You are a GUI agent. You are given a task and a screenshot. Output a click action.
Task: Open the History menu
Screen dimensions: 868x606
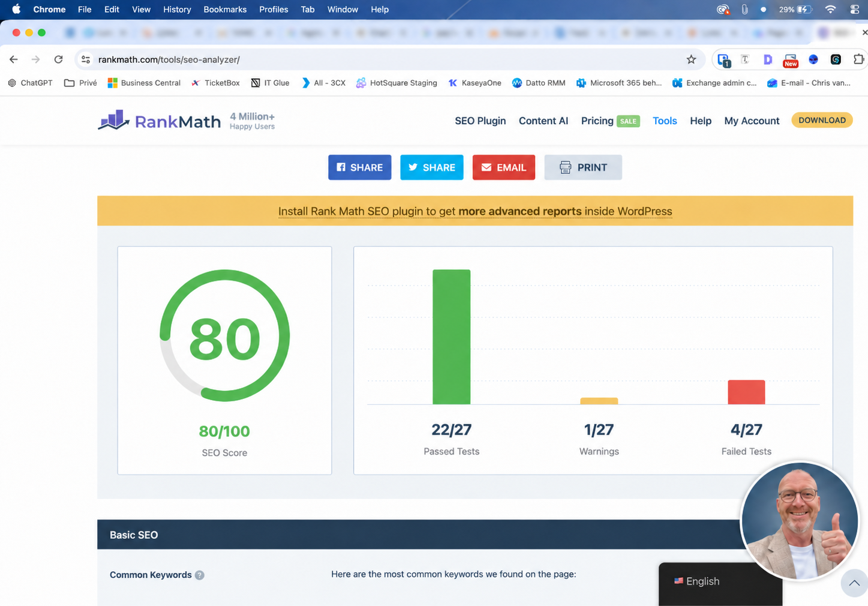(x=177, y=10)
